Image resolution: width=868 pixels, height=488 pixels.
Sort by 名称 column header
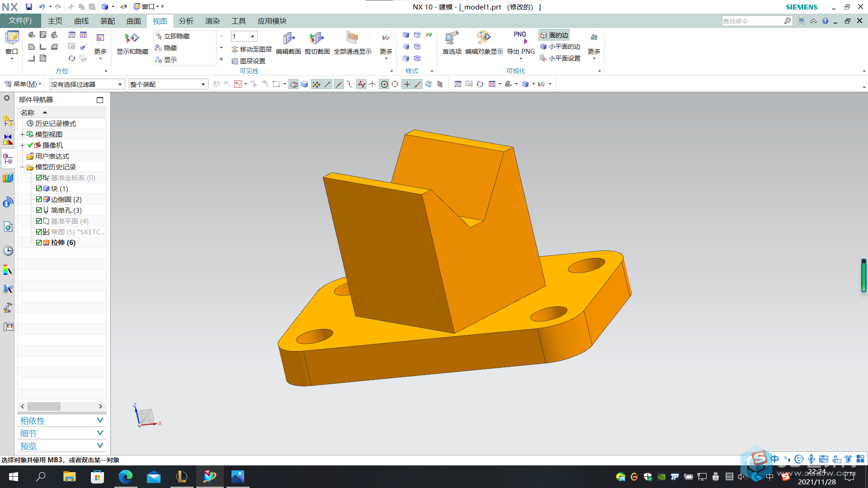pyautogui.click(x=61, y=113)
